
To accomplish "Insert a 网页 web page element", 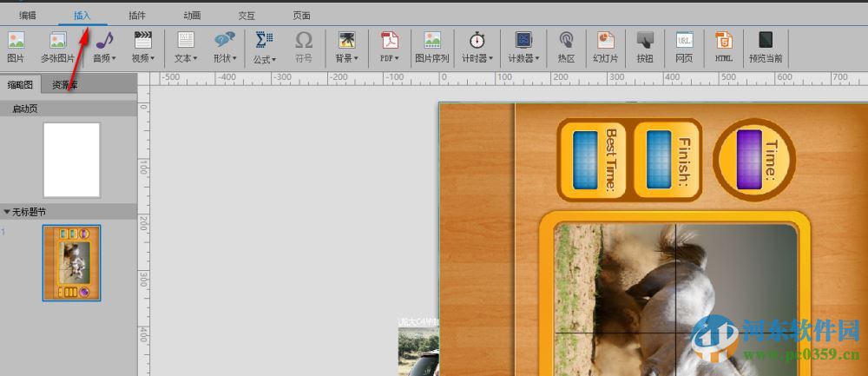I will [684, 46].
